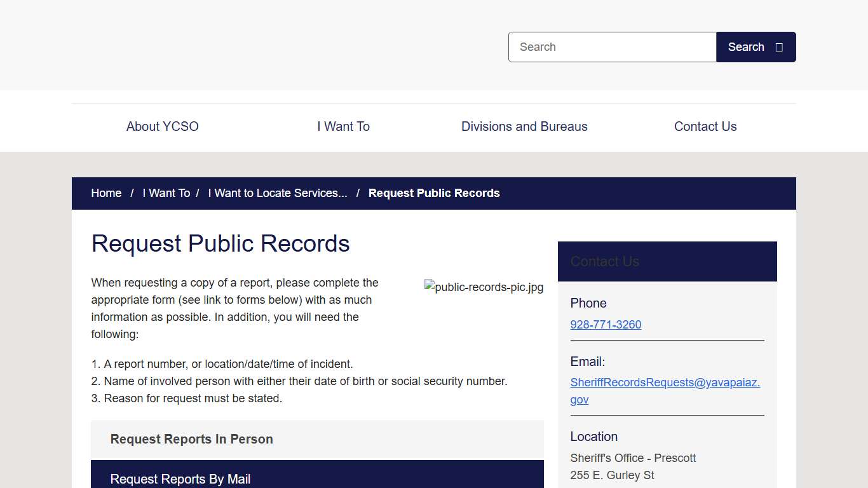Collapse the Contact Us sidebar header
The height and width of the screenshot is (488, 868).
tap(604, 261)
